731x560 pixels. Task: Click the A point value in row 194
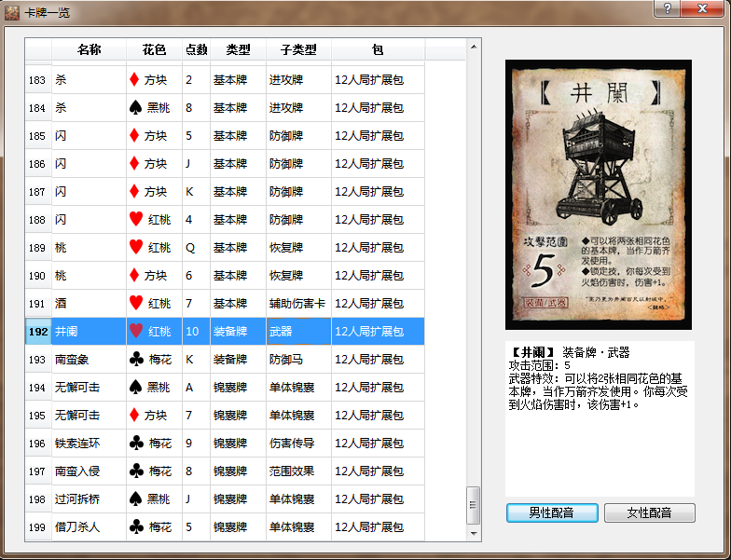[189, 388]
